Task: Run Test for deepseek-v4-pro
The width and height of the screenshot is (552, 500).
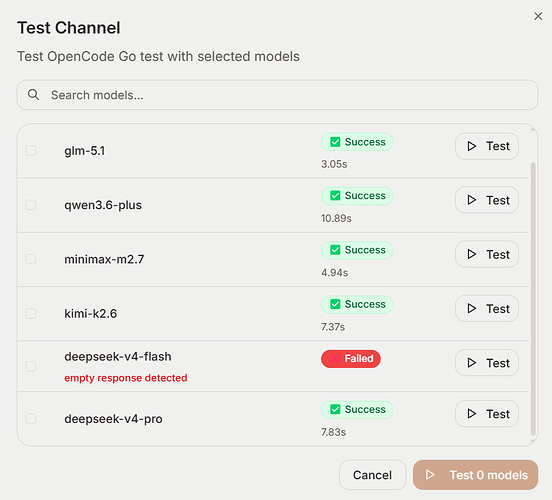Action: (x=487, y=414)
